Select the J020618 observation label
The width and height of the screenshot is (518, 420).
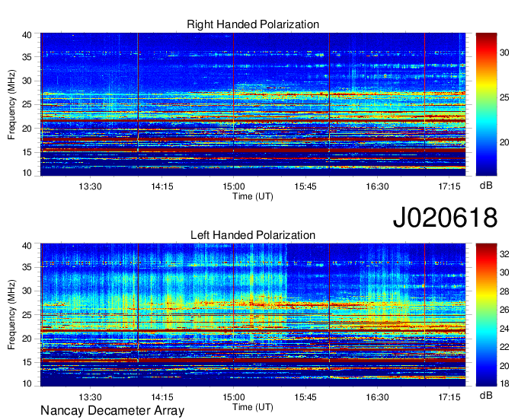pyautogui.click(x=445, y=218)
